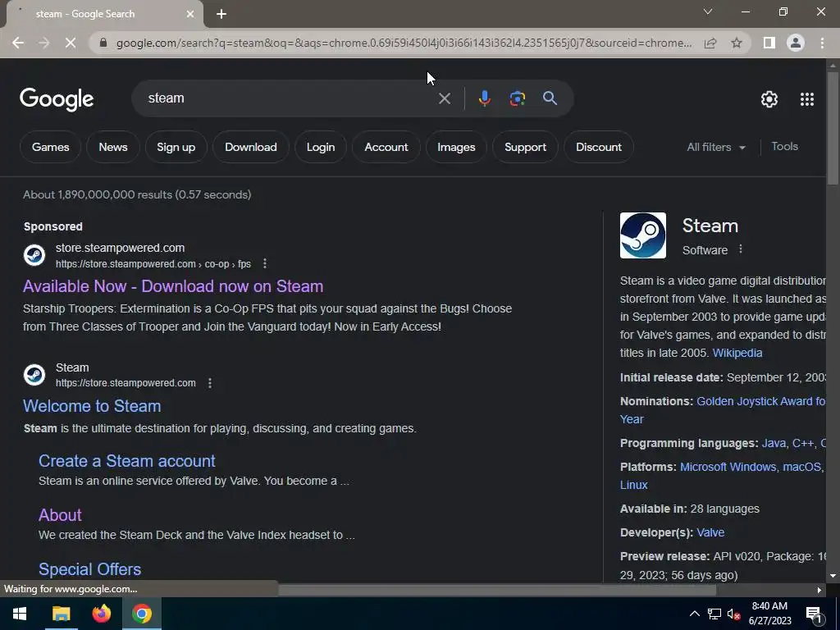
Task: Open the muted volume tray icon
Action: pyautogui.click(x=734, y=614)
